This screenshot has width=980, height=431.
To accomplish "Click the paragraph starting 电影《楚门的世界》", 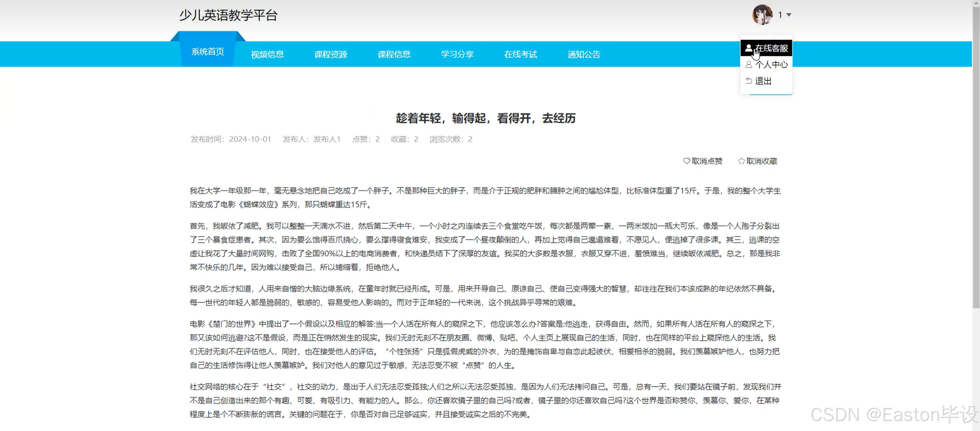I will [485, 344].
